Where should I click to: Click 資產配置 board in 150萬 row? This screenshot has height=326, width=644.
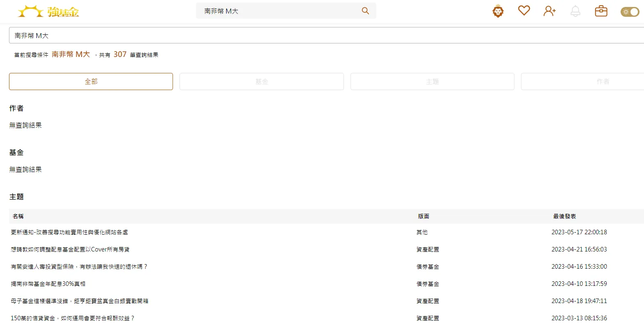[x=428, y=318]
